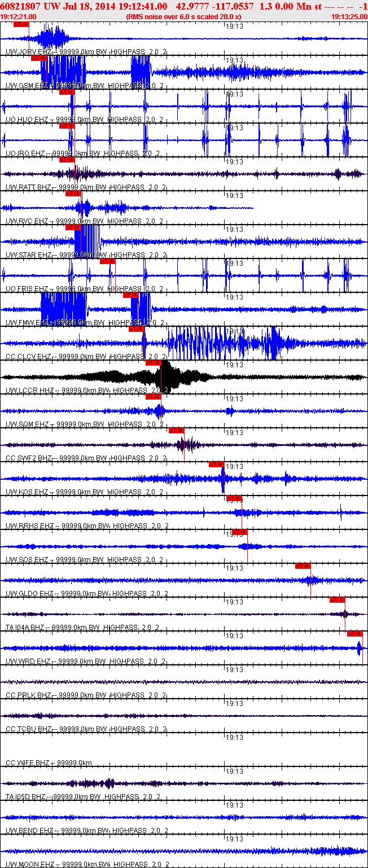
Task: Click the red pick flag on the JRO trace
Action: tap(67, 126)
